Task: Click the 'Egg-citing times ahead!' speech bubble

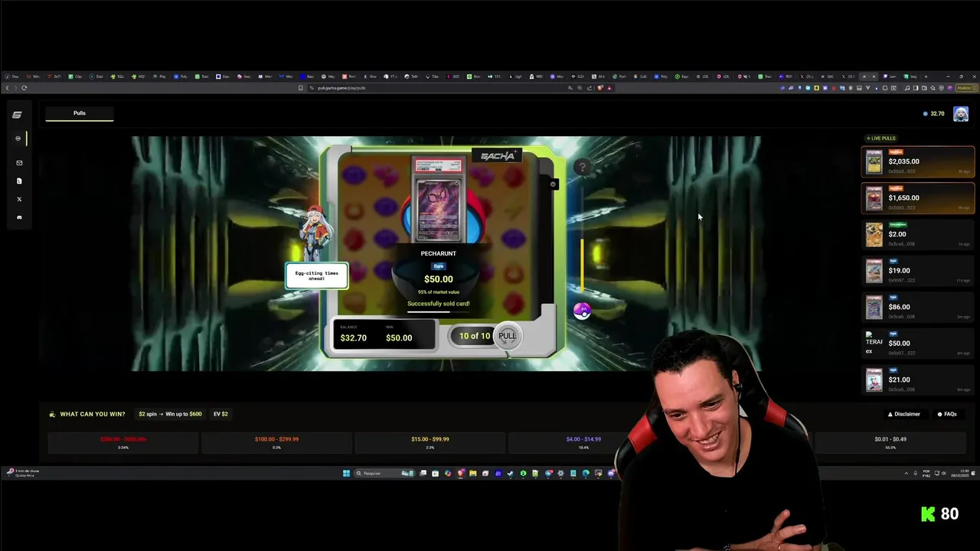Action: (317, 275)
